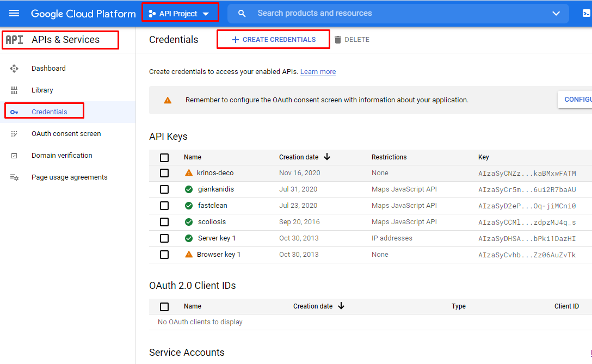The width and height of the screenshot is (592, 364).
Task: Open the fastclean key name
Action: click(213, 206)
